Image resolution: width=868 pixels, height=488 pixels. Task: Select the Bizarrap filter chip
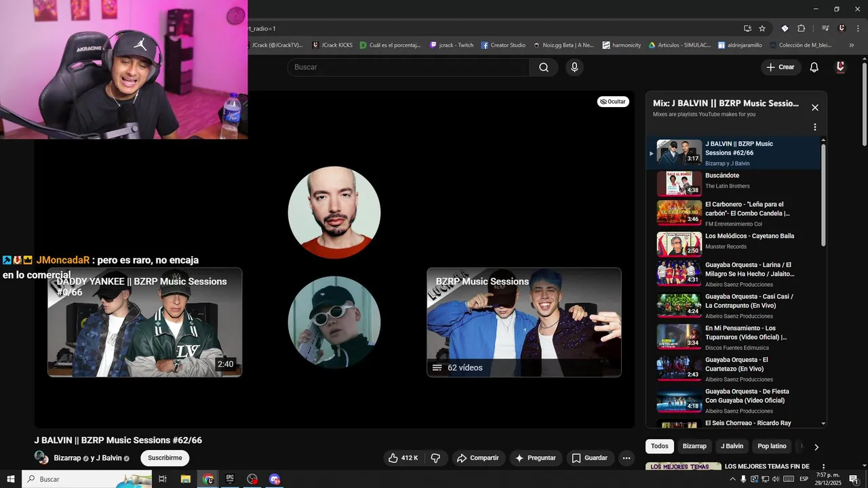click(x=694, y=446)
